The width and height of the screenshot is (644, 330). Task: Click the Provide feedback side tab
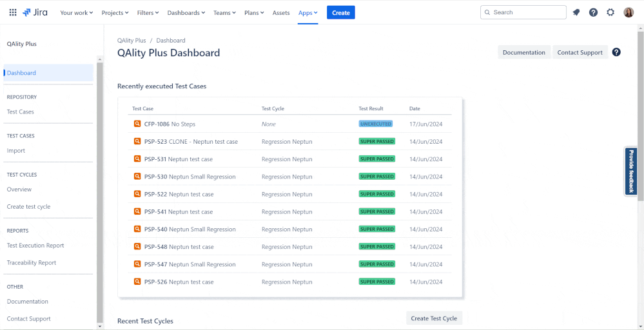click(631, 171)
